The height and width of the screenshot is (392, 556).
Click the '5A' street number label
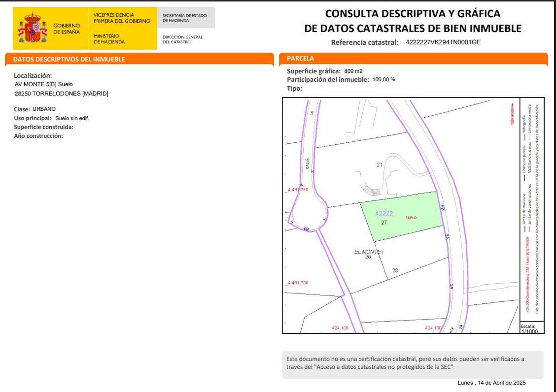point(447,236)
